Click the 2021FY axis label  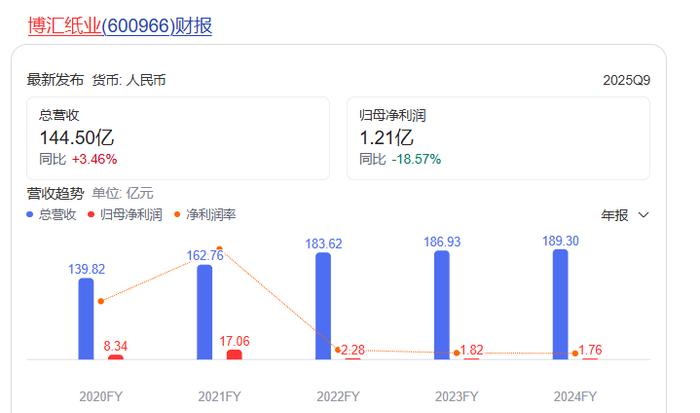click(x=219, y=396)
